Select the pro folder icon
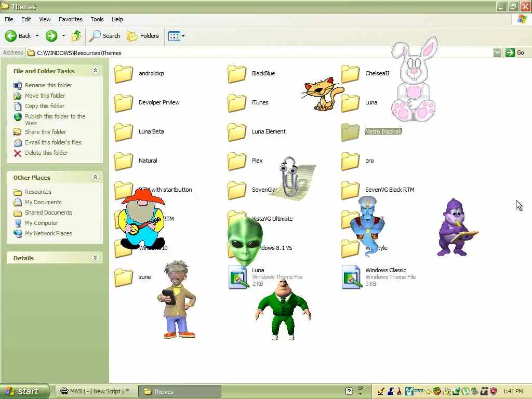 [x=350, y=161]
